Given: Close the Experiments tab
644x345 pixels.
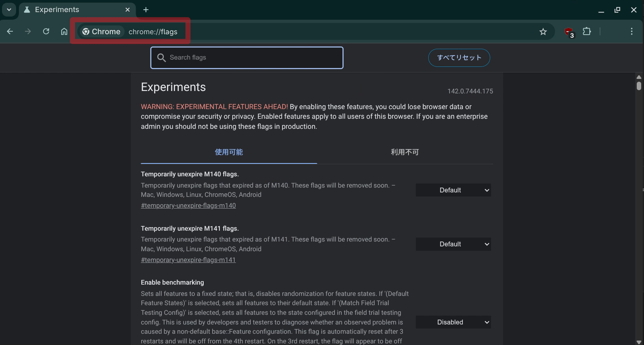Looking at the screenshot, I should coord(128,10).
